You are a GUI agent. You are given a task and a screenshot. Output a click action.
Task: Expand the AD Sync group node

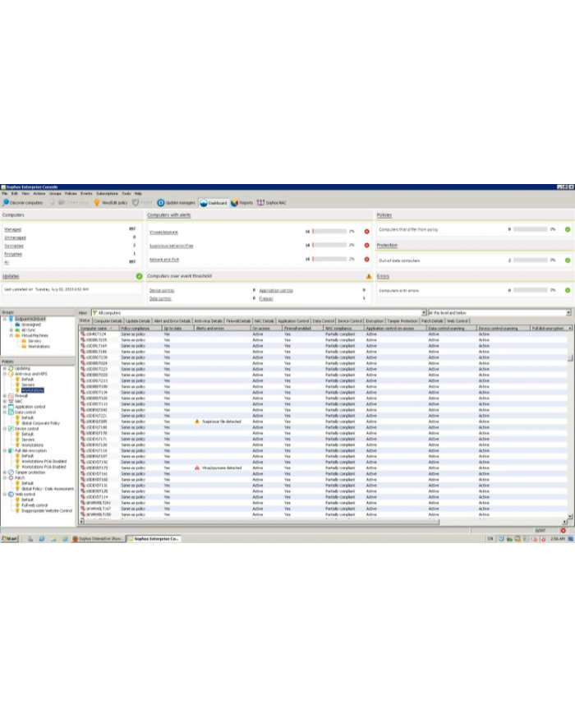pos(11,330)
